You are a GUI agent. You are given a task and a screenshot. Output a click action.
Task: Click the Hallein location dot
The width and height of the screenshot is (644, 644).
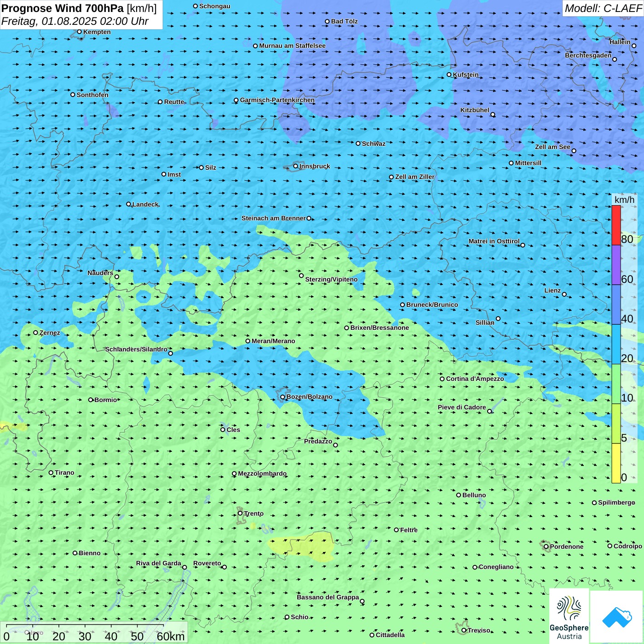click(634, 46)
